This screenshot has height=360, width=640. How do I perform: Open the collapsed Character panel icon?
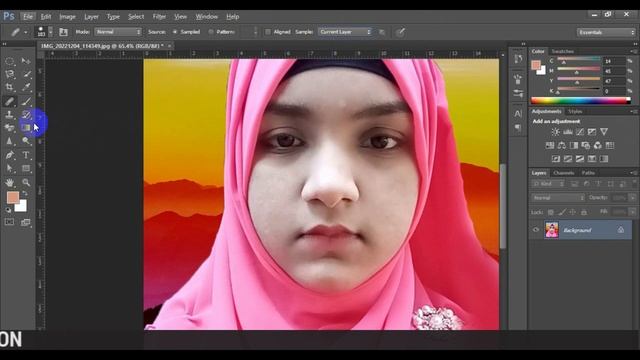pyautogui.click(x=518, y=113)
